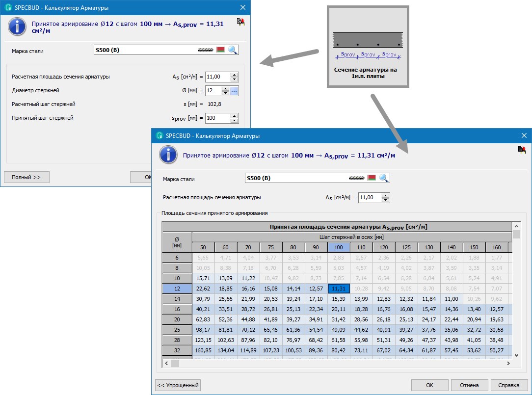Click the Ø16 row header in the table

click(x=177, y=309)
